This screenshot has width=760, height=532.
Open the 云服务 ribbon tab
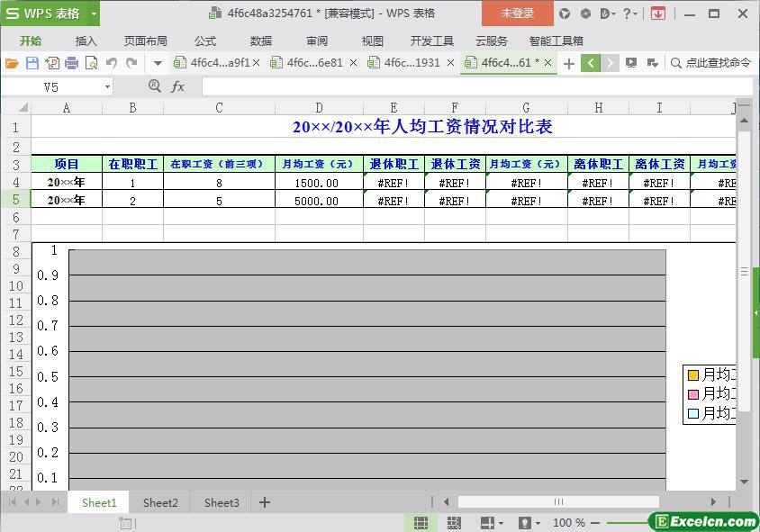(492, 41)
